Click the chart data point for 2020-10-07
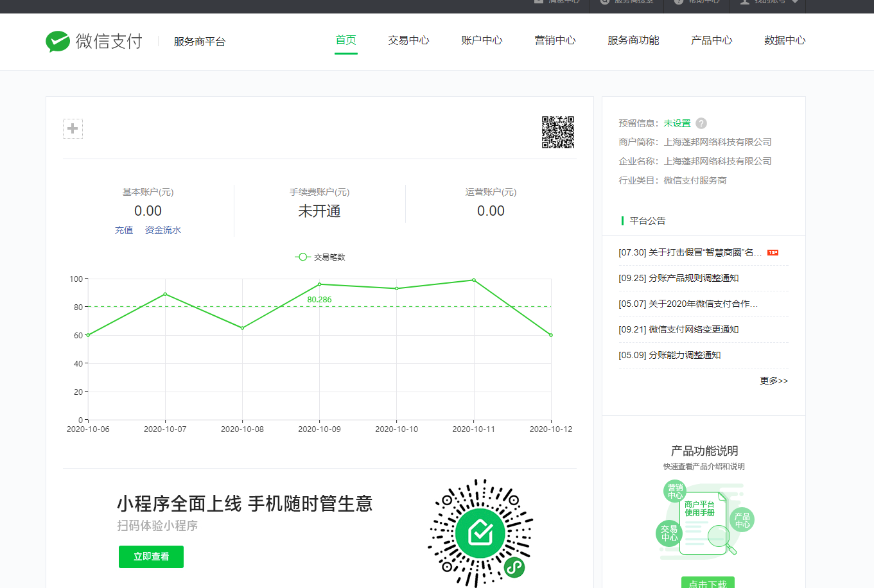 [165, 294]
